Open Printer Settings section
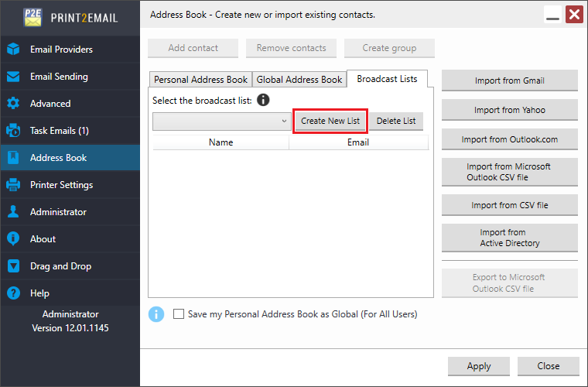 [x=70, y=184]
